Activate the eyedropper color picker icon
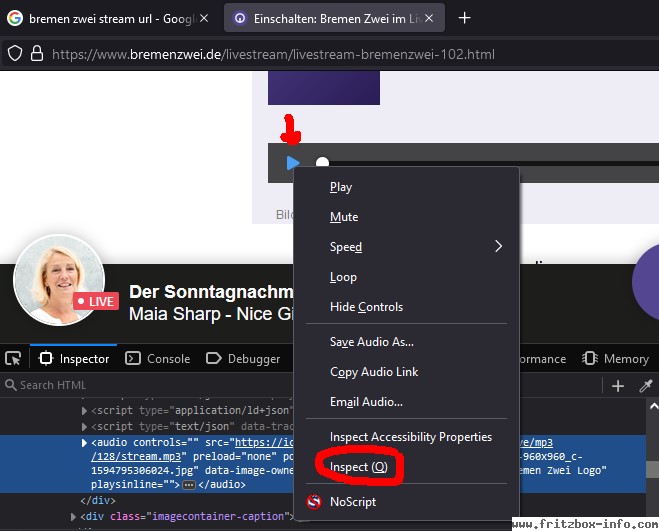 (x=646, y=386)
